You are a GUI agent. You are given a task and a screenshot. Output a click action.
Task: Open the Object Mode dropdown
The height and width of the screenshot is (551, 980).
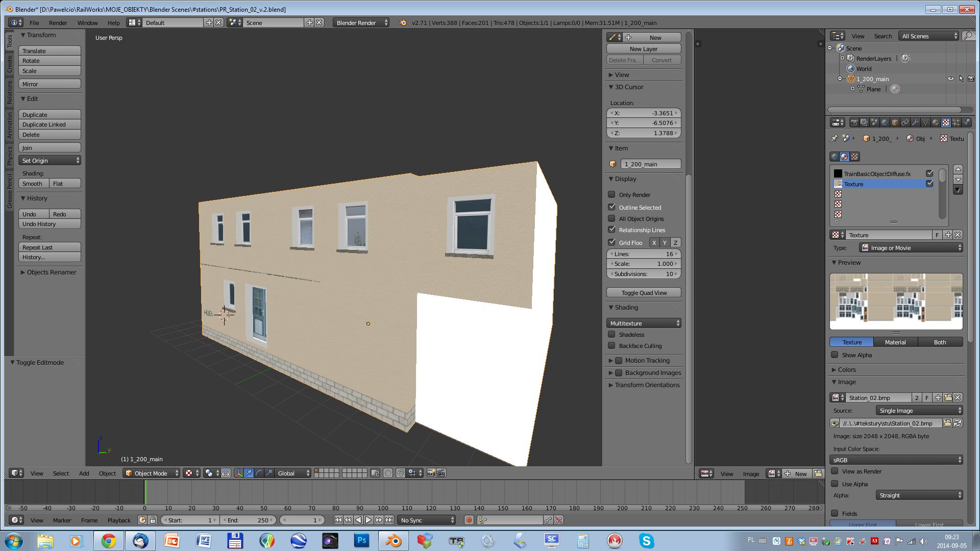tap(152, 473)
